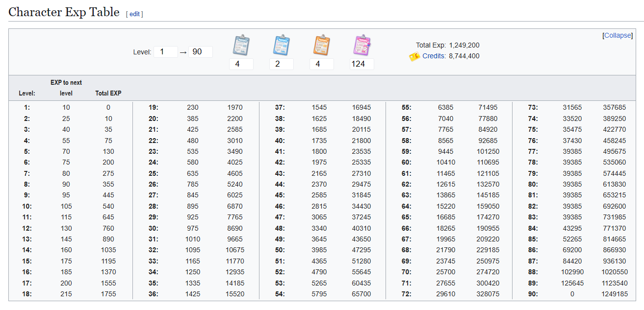This screenshot has width=644, height=310.
Task: Click EXP value 5795 for level 54
Action: 319,294
